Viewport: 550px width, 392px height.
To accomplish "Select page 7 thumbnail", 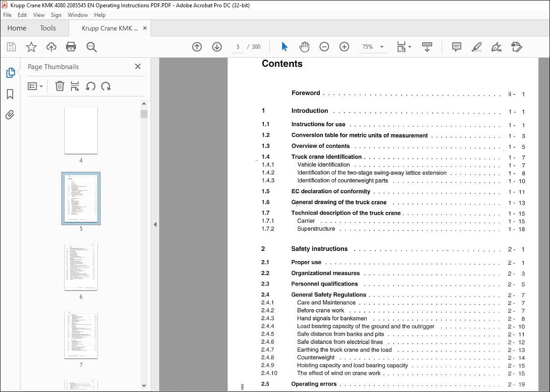I will [81, 335].
